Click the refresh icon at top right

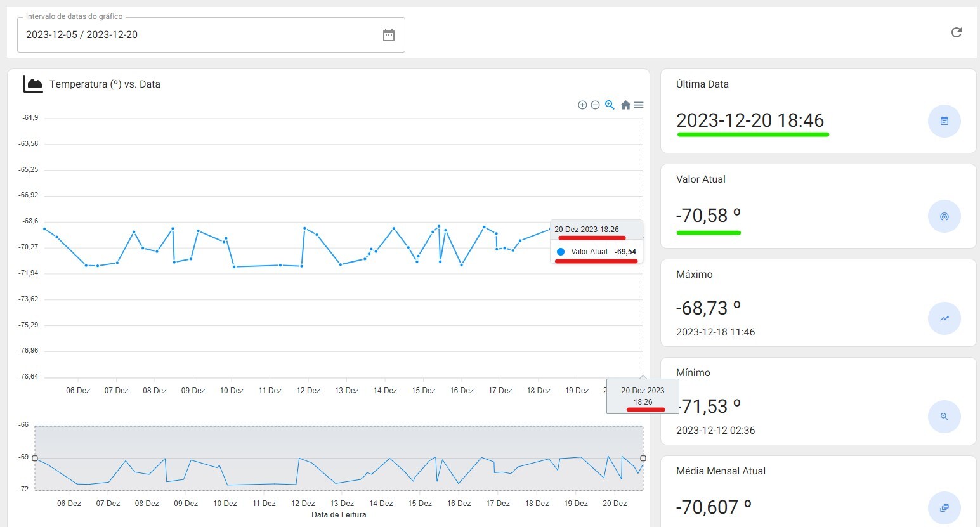tap(957, 32)
